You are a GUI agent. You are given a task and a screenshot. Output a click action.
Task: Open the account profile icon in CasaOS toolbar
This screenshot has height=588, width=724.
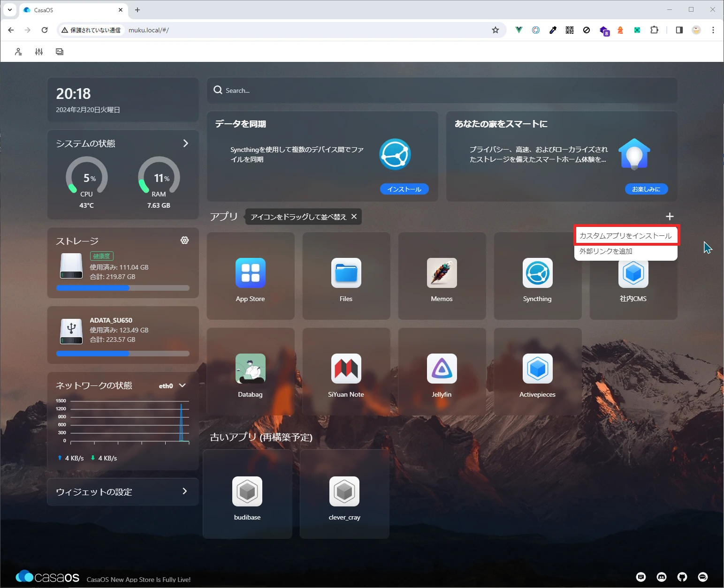[x=18, y=52]
